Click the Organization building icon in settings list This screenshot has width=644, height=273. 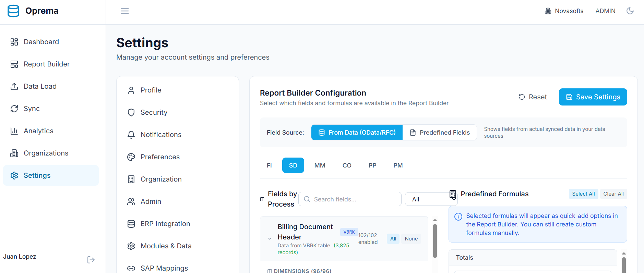131,179
